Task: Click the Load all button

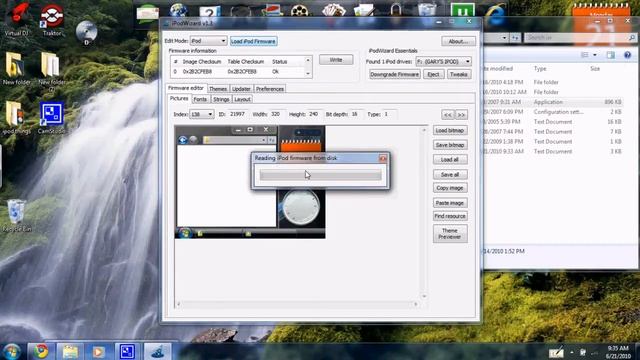Action: click(x=450, y=160)
